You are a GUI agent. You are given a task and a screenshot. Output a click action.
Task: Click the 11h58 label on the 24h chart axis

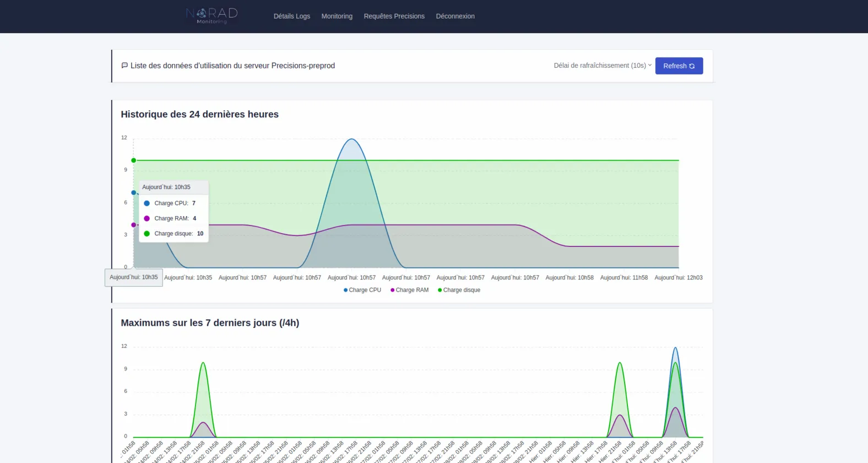pos(624,278)
